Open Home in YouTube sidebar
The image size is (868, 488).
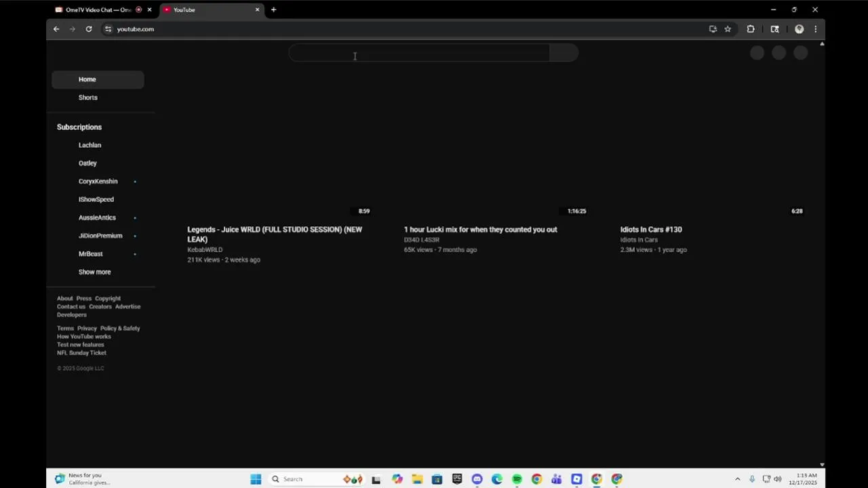click(x=98, y=79)
